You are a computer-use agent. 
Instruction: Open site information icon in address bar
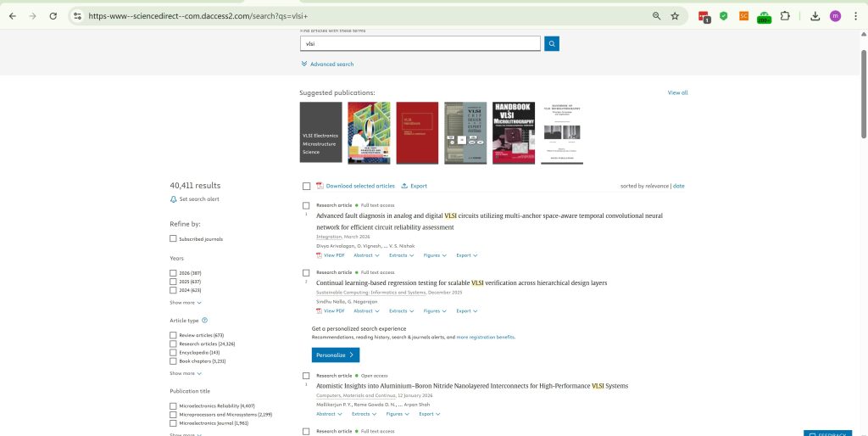point(77,16)
